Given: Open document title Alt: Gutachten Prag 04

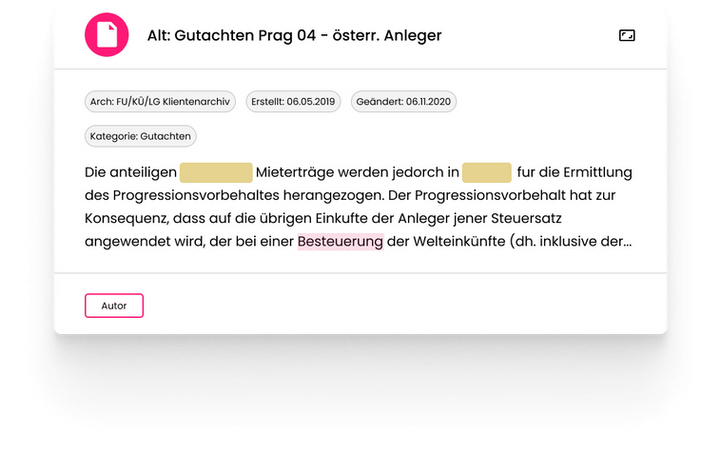Looking at the screenshot, I should tap(294, 35).
